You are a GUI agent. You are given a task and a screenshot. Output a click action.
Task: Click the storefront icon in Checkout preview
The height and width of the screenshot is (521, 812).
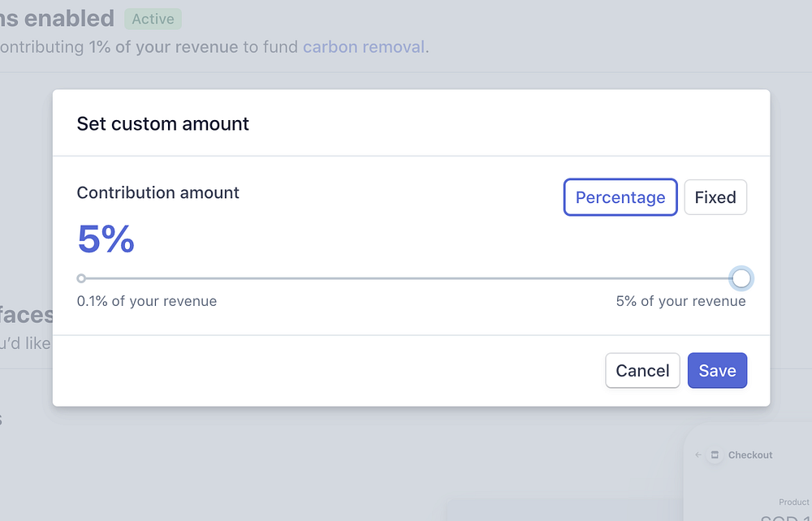(715, 455)
